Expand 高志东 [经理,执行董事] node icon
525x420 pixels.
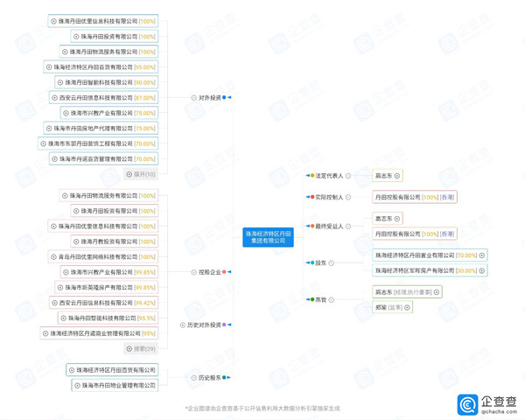coord(437,292)
